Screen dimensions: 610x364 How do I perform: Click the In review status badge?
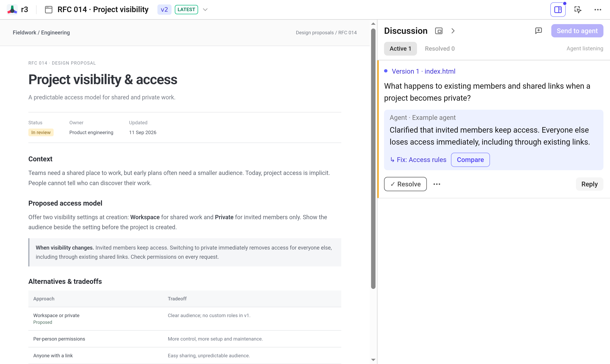pos(41,132)
